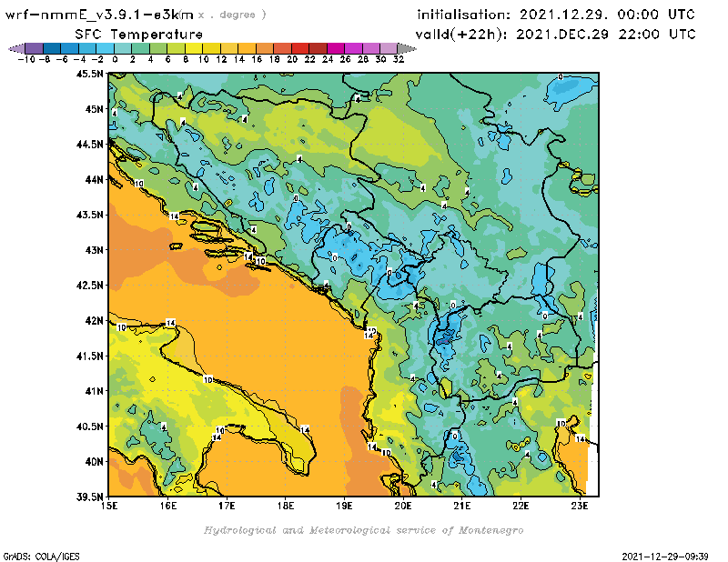728x562 pixels.
Task: Click the '21E' longitude axis label
Action: 462,506
